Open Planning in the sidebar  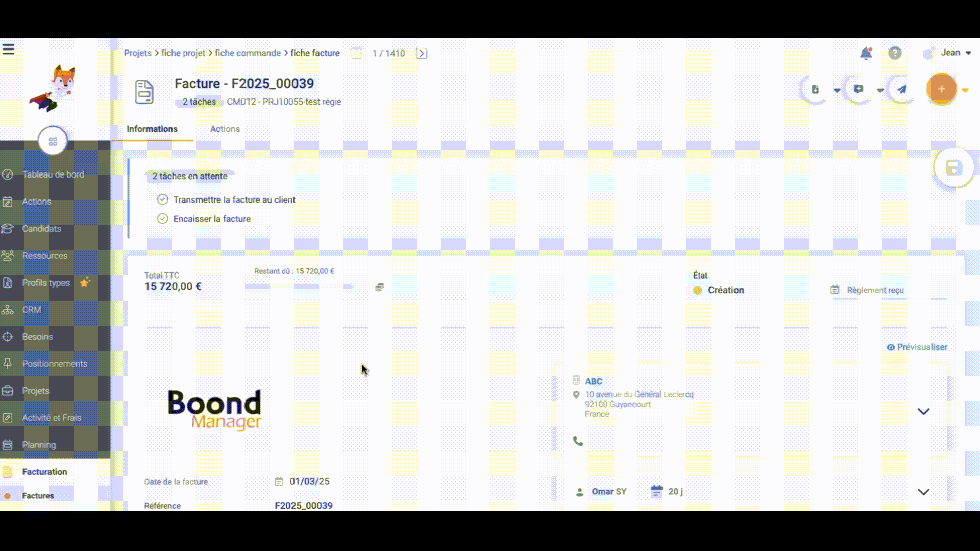coord(39,445)
